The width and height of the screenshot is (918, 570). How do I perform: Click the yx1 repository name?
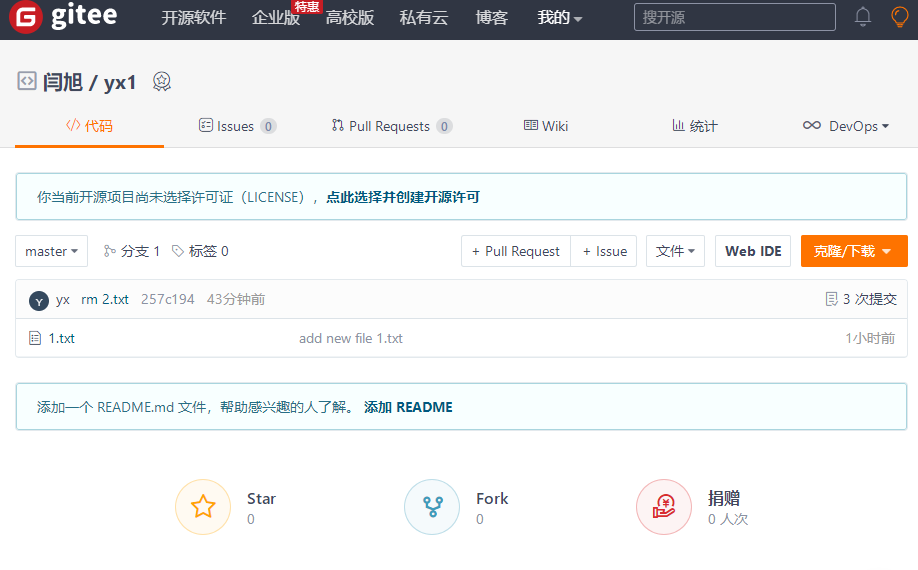pos(119,83)
